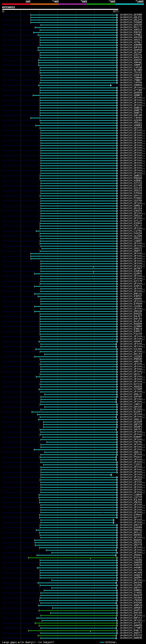The image size is (146, 644).
Task: Select hit label UniRef100_P15880
Action: [131, 198]
